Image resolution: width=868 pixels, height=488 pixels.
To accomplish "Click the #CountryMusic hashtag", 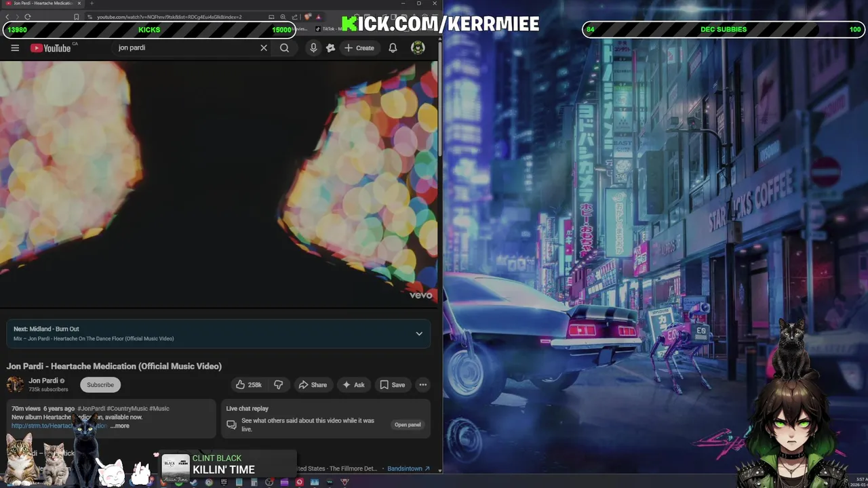I will [x=127, y=409].
